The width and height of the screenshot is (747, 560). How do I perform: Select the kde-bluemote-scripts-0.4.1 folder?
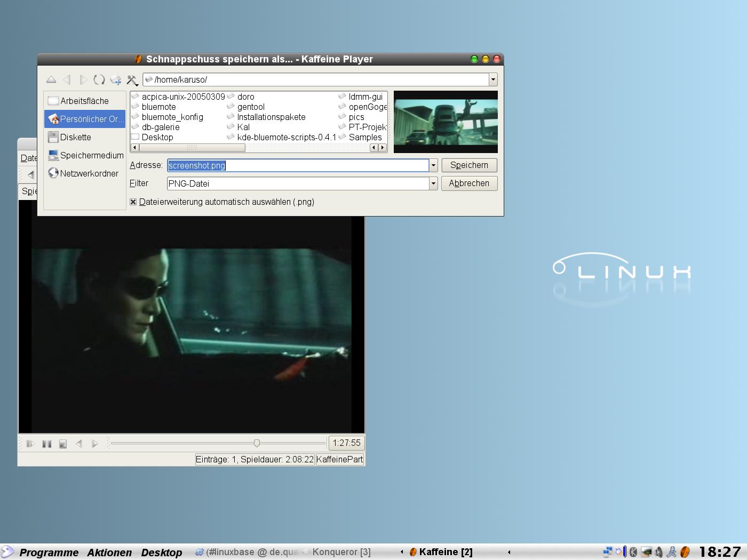click(x=282, y=137)
